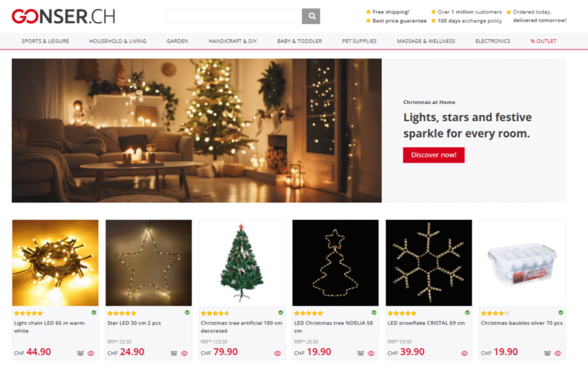Click green availability check on Light chain LED
This screenshot has width=588, height=368.
coord(94,312)
